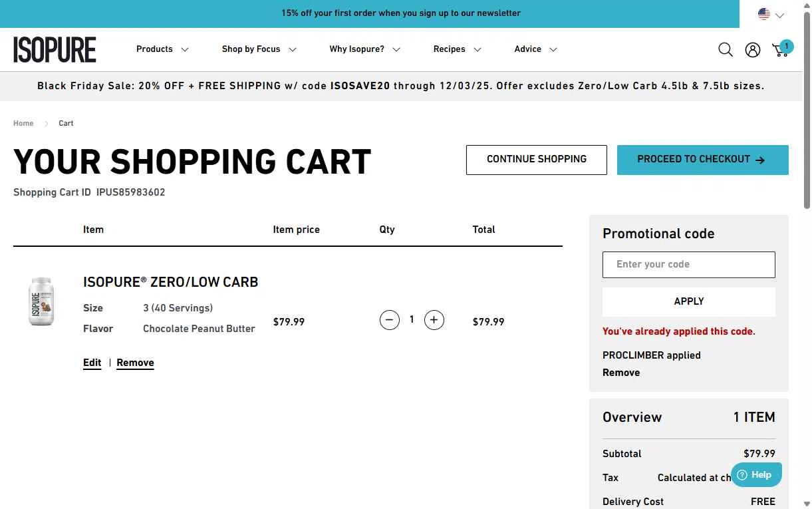Screen dimensions: 812x509
Task: Expand the Advice menu
Action: coord(535,49)
